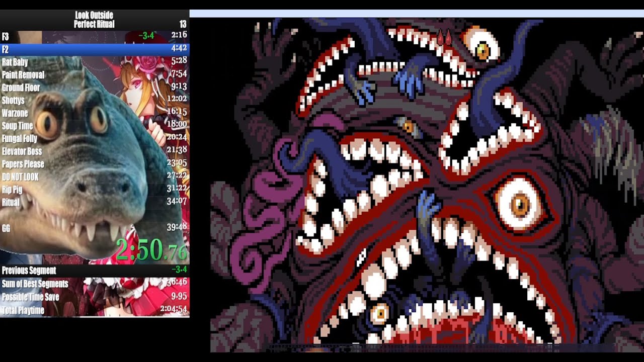Click the Paint Removal split
The width and height of the screenshot is (644, 362).
click(95, 74)
